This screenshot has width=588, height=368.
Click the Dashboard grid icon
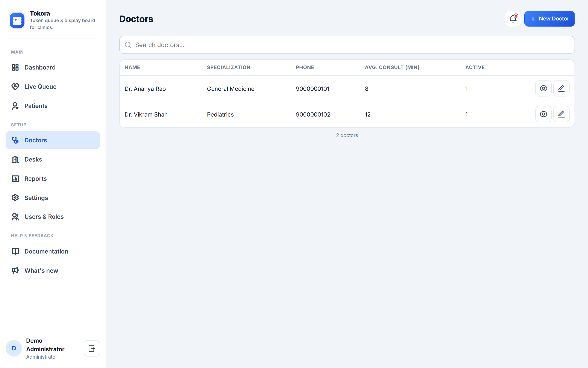point(15,67)
